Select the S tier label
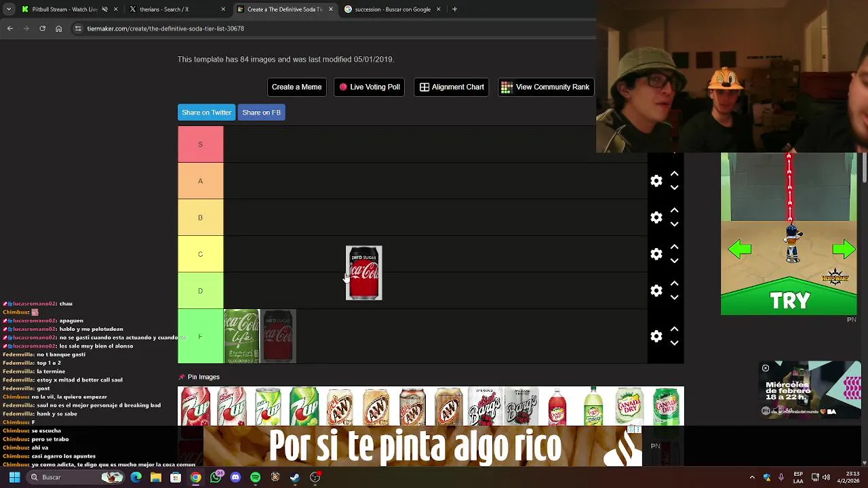The width and height of the screenshot is (868, 488). pyautogui.click(x=200, y=144)
